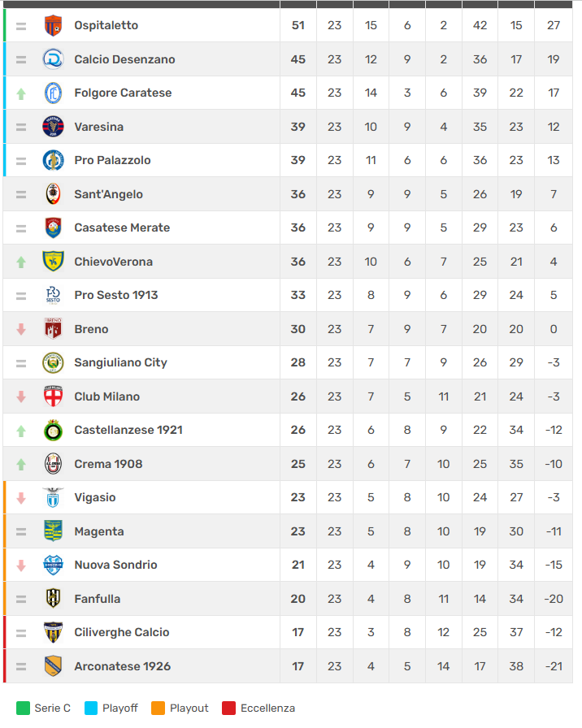
Task: Click the green Serie C legend swatch
Action: coord(23,708)
